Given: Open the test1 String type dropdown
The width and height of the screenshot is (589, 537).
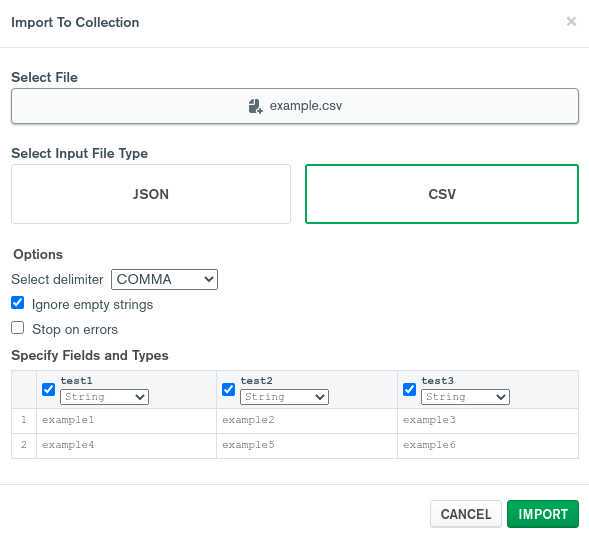Looking at the screenshot, I should (x=104, y=397).
